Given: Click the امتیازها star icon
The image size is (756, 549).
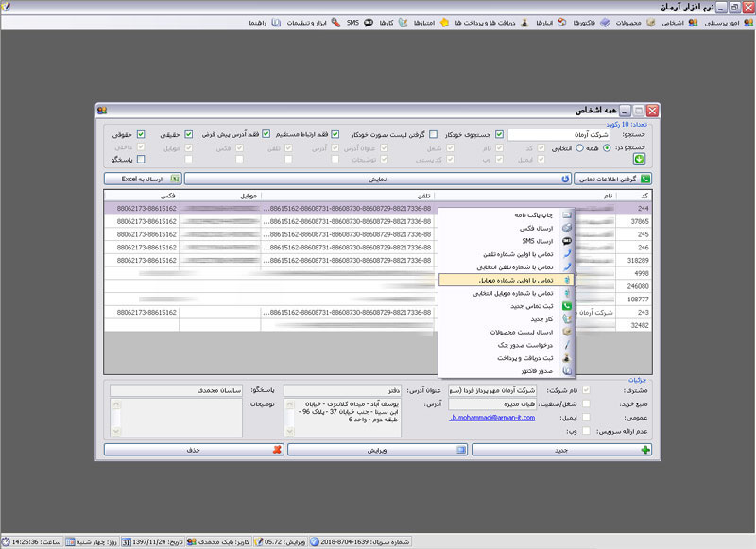Looking at the screenshot, I should tap(444, 23).
